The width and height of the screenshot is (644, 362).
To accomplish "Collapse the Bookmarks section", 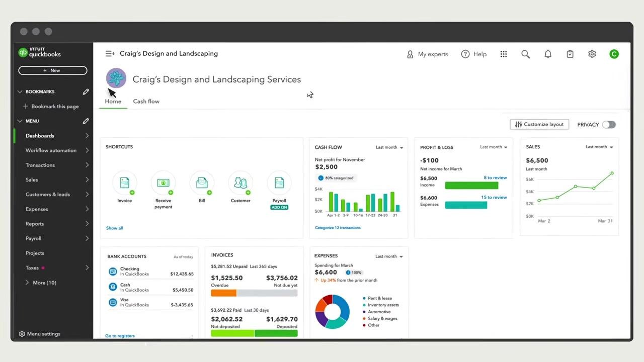I will pos(20,92).
